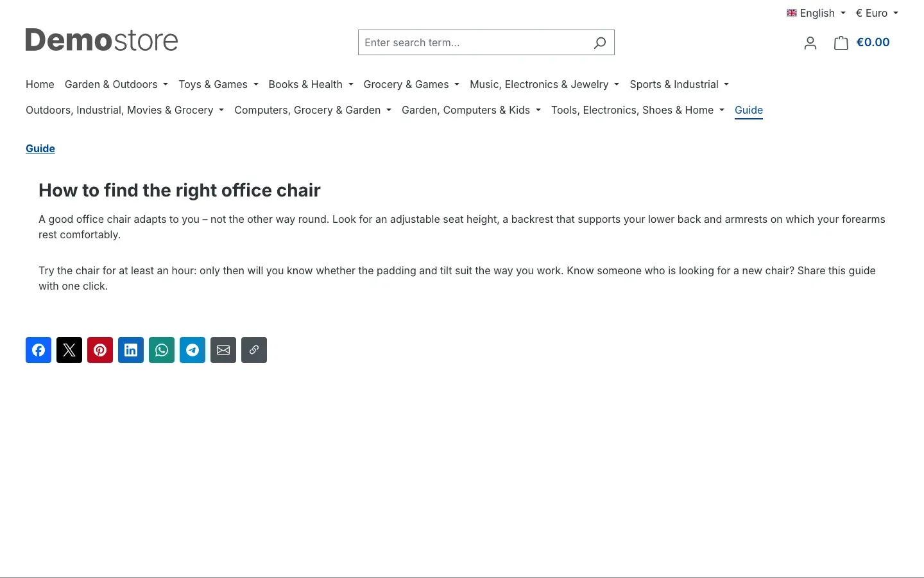
Task: Open the English language dropdown
Action: click(816, 13)
